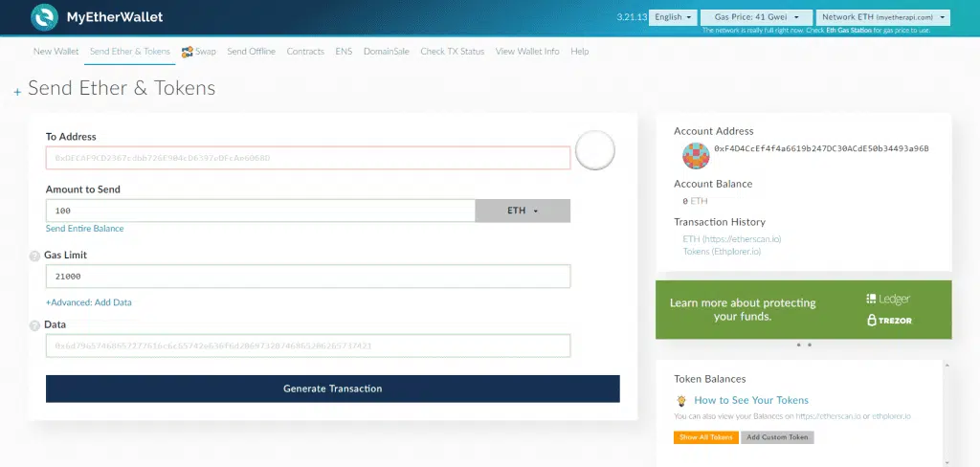Viewport: 980px width, 467px height.
Task: Expand Advanced: Add Data section
Action: pos(89,302)
